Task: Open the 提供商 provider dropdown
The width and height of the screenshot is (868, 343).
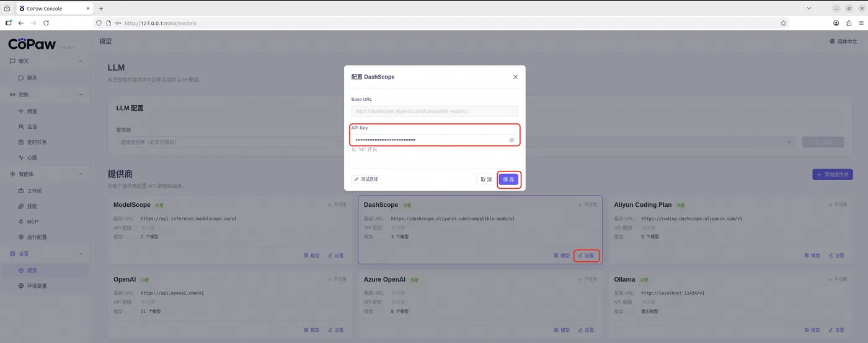Action: (x=456, y=142)
